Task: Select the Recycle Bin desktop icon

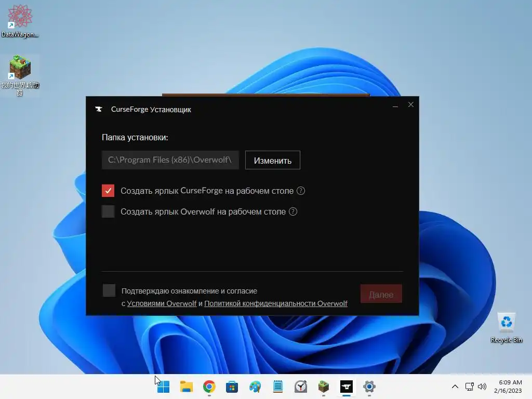Action: (506, 328)
